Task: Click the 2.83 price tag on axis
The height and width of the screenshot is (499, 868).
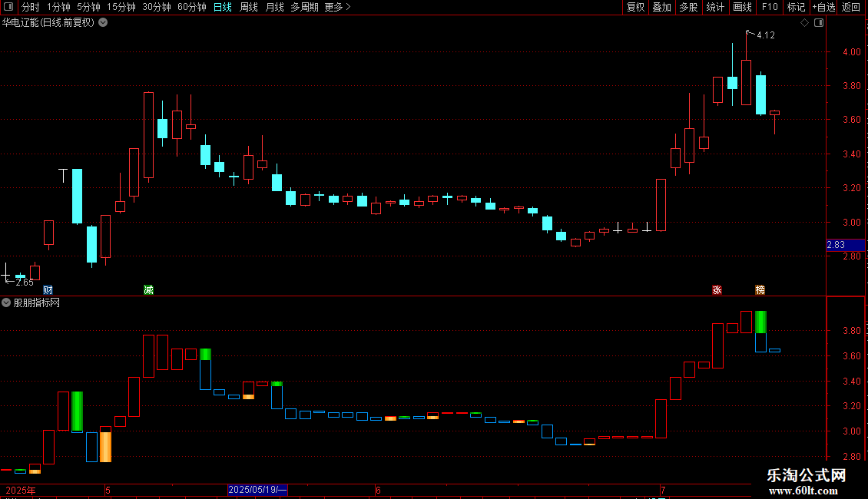Action: point(845,245)
